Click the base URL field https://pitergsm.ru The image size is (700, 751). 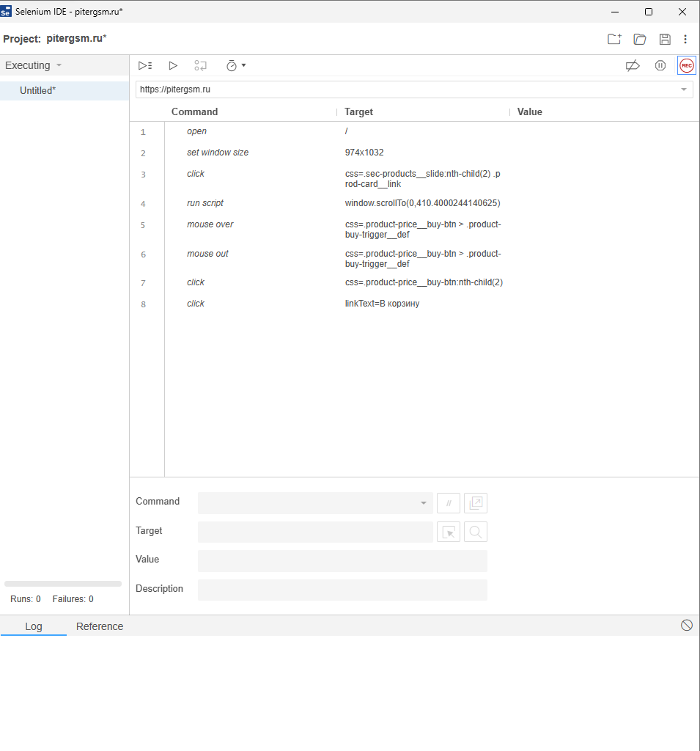(x=414, y=89)
